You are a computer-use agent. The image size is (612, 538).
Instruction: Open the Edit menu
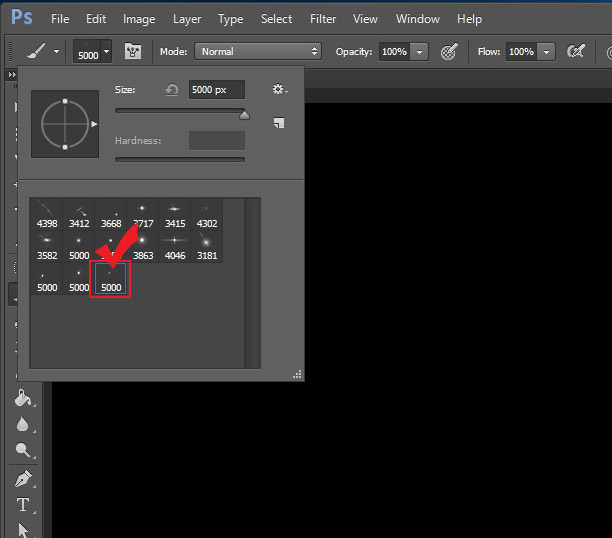pos(96,19)
